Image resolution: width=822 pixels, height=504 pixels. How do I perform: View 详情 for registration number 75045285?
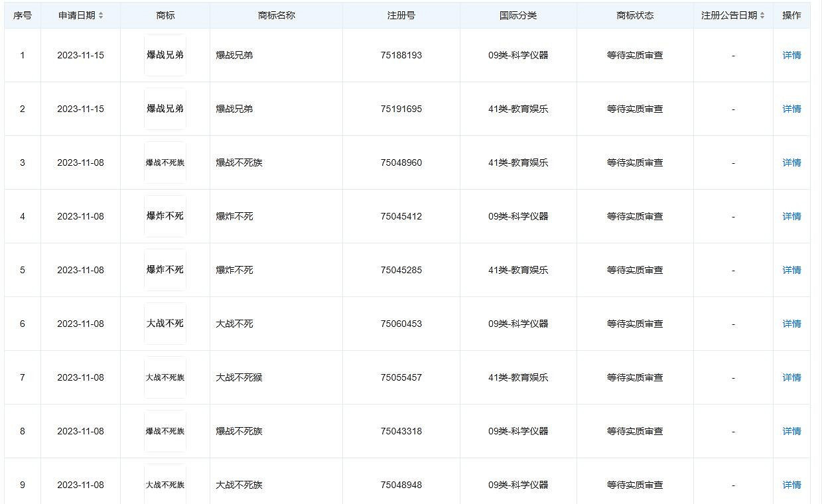click(791, 270)
